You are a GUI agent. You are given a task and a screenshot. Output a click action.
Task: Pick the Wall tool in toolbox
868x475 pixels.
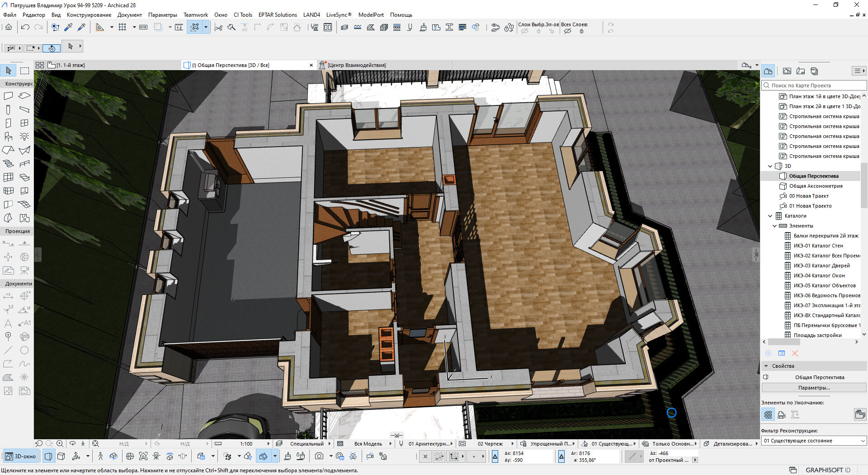(x=8, y=96)
